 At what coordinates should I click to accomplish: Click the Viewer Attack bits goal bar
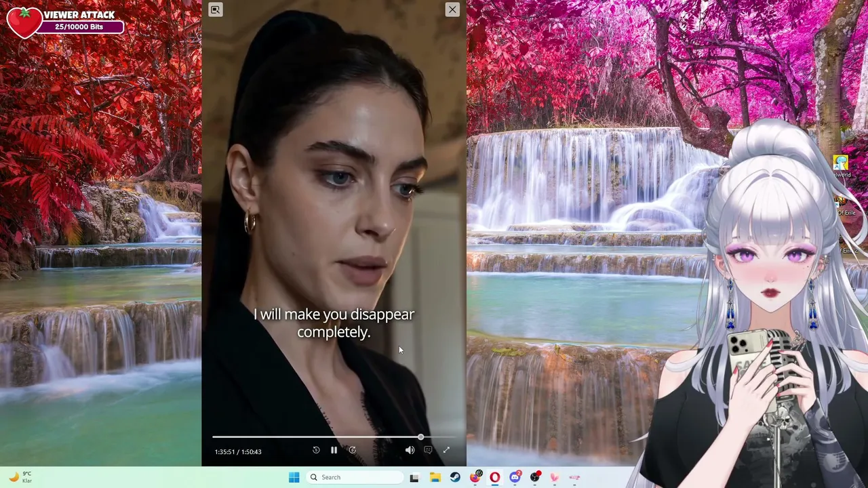click(x=80, y=27)
